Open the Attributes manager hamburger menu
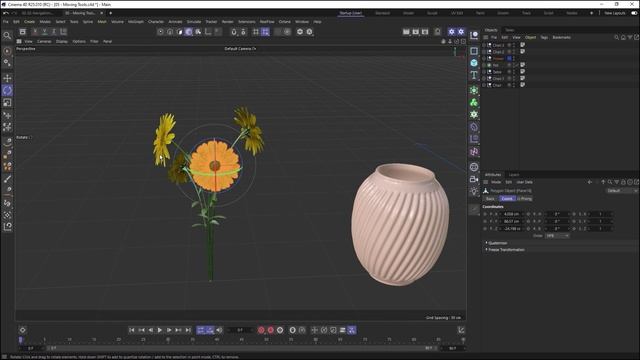 point(485,182)
